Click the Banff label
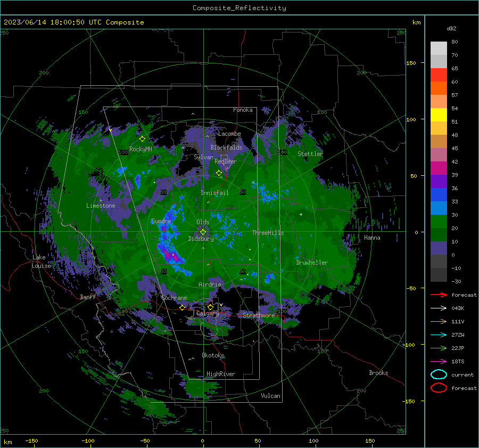 pos(88,297)
